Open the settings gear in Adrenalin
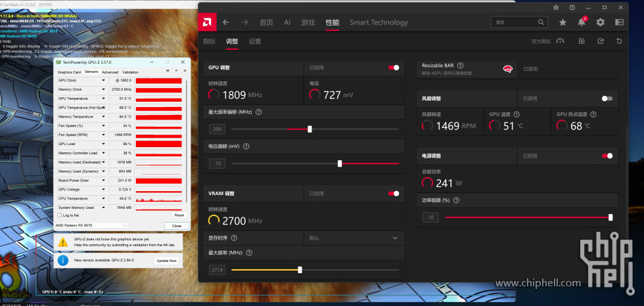The image size is (644, 306). coord(601,22)
